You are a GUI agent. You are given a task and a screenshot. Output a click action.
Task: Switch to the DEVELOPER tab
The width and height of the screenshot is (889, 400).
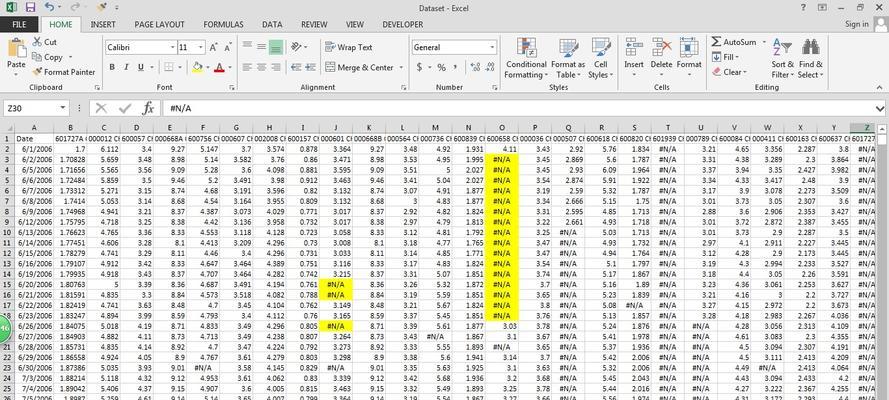click(403, 24)
